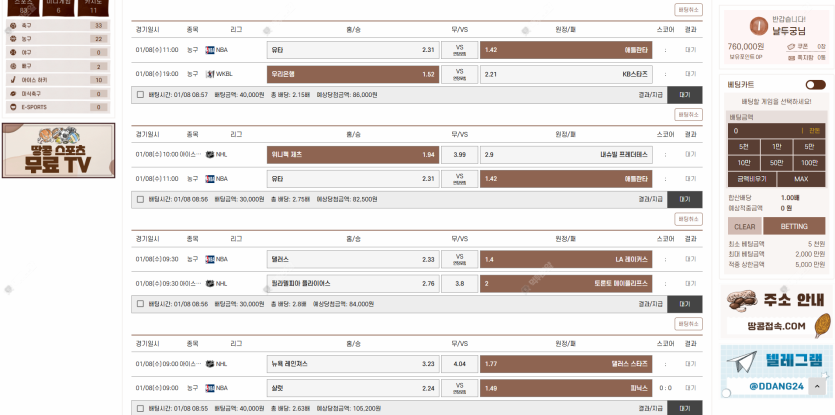835x415 pixels.
Task: Select the basketball (농구) category icon
Action: click(12, 39)
